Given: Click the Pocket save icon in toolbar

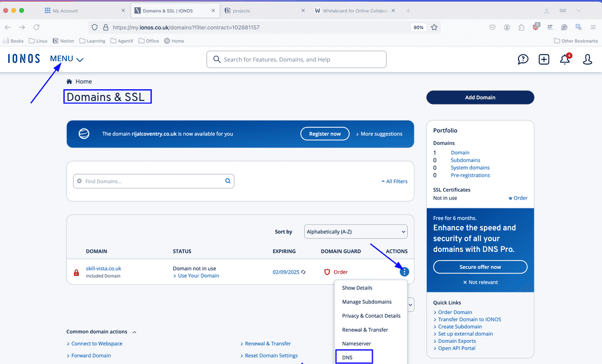Looking at the screenshot, I should click(x=492, y=27).
